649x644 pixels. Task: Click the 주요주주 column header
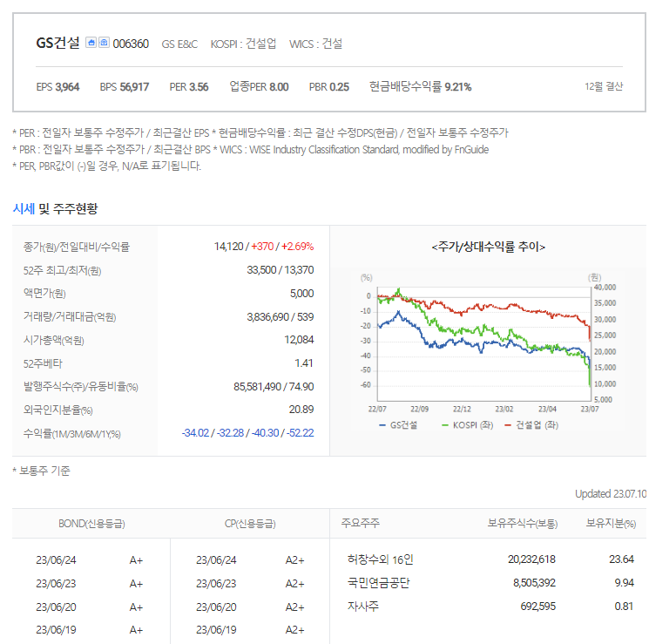pyautogui.click(x=360, y=523)
